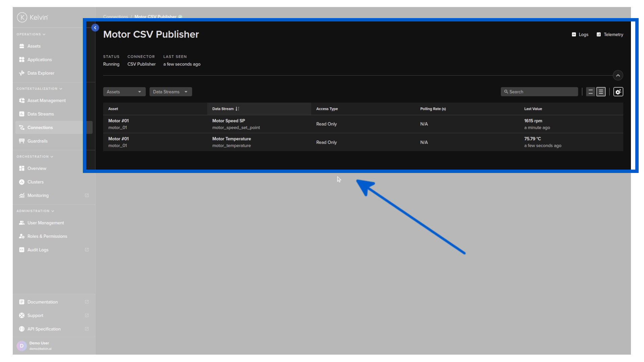Open the Data Streams filter dropdown
The height and width of the screenshot is (362, 644).
point(170,92)
